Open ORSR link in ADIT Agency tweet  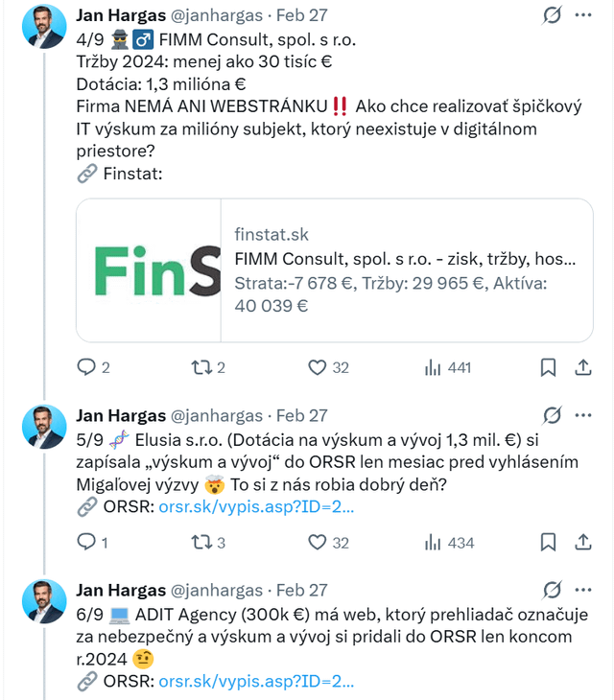click(x=255, y=682)
